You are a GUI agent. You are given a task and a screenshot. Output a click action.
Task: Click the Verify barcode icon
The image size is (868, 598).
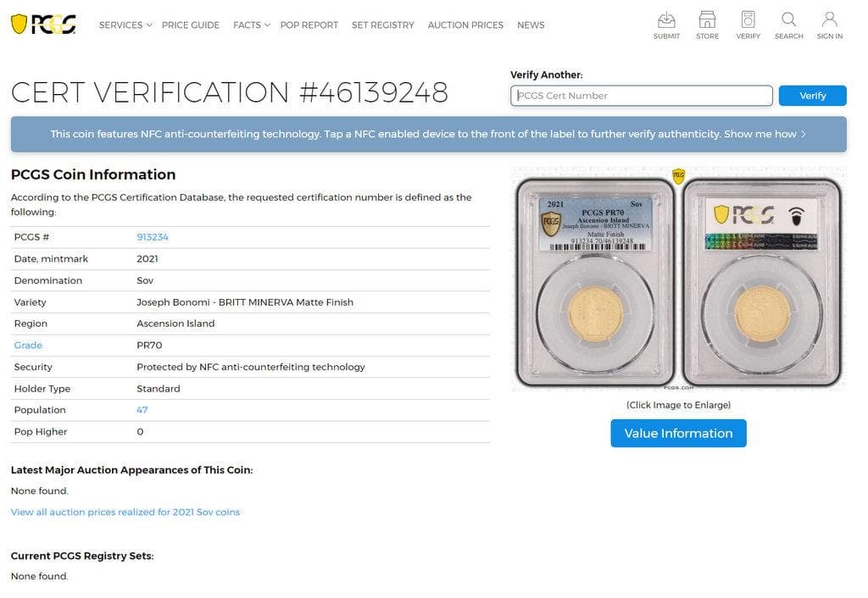tap(748, 23)
